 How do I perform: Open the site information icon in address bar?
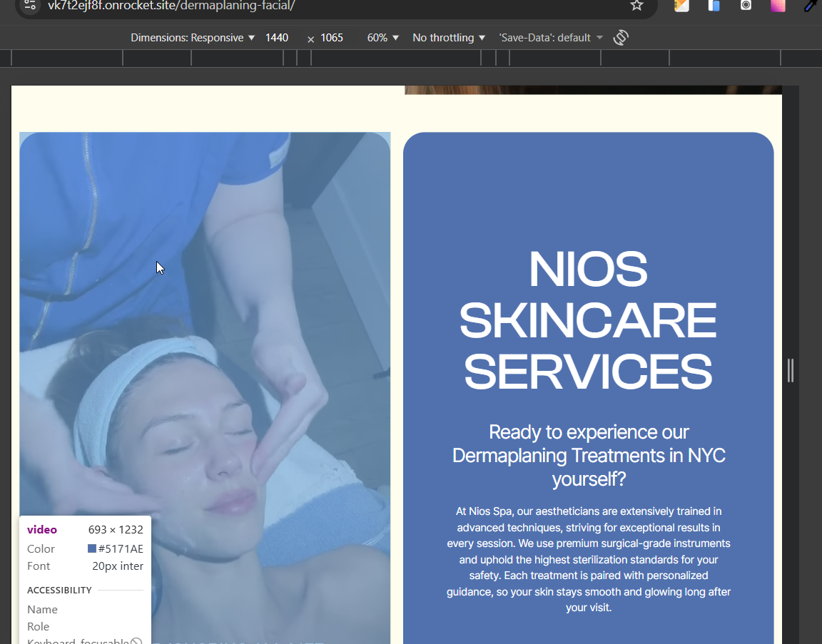pyautogui.click(x=30, y=5)
